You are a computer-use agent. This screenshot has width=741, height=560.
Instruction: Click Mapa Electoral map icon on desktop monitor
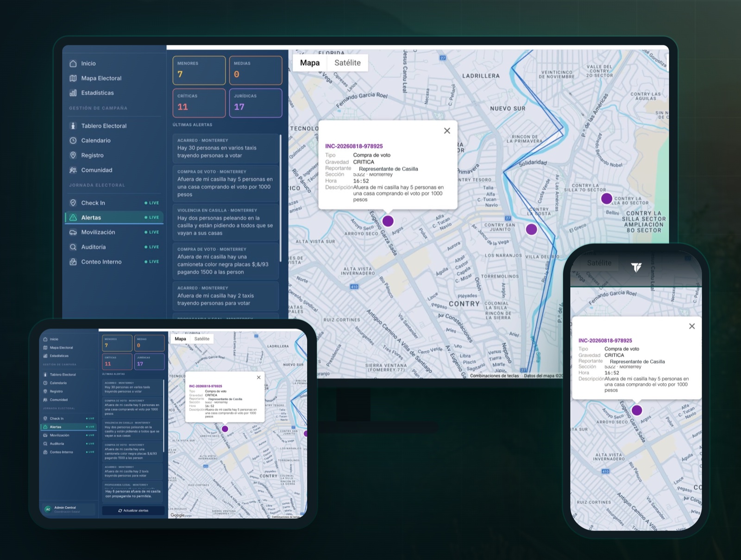coord(73,78)
